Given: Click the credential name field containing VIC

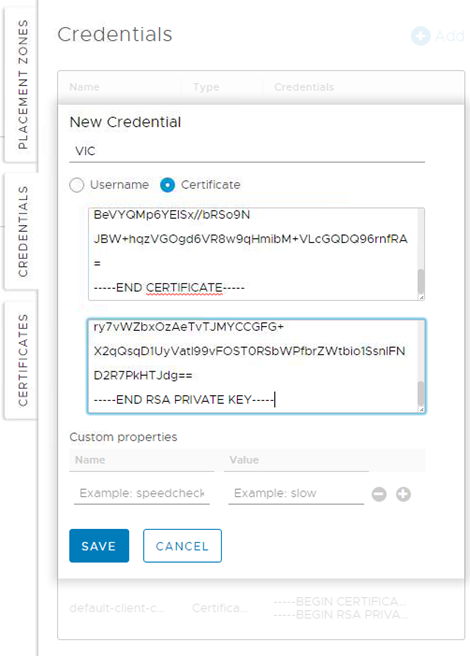Looking at the screenshot, I should pos(247,151).
